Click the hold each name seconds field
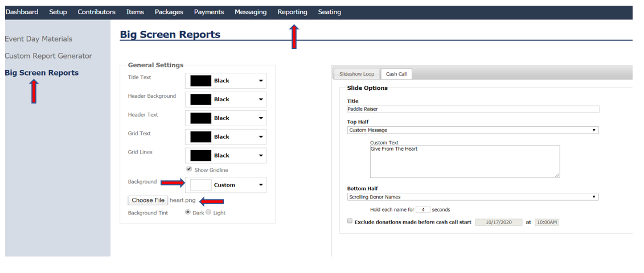Screen dimensions: 644x273 [423, 209]
